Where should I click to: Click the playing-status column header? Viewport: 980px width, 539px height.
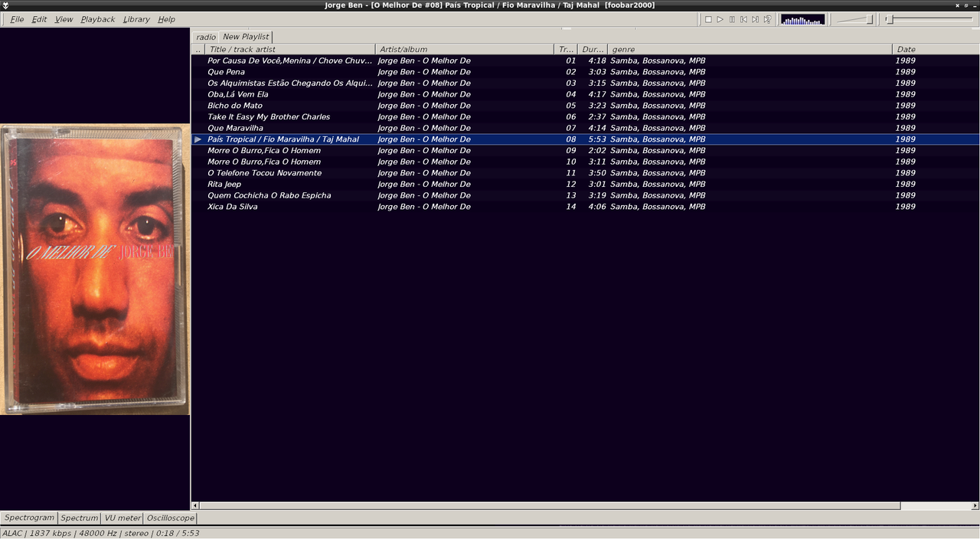click(198, 49)
